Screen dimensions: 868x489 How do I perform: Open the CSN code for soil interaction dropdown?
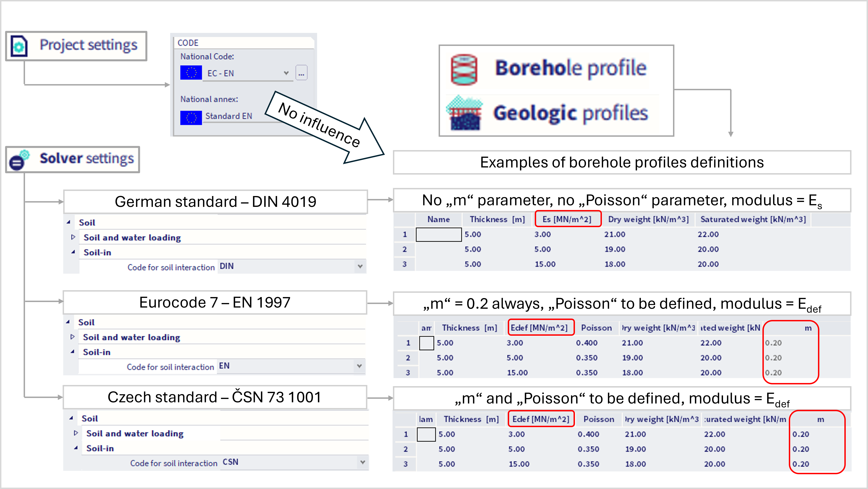[363, 462]
